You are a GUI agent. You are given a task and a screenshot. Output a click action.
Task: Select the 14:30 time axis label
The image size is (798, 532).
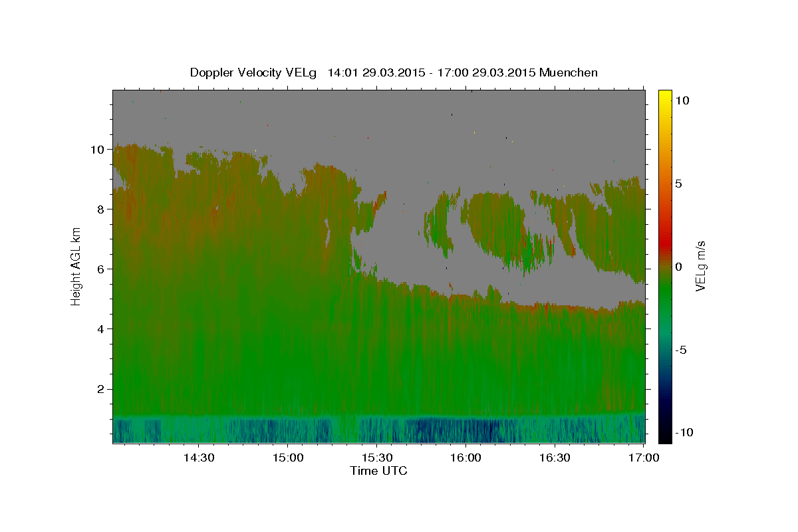pos(199,458)
